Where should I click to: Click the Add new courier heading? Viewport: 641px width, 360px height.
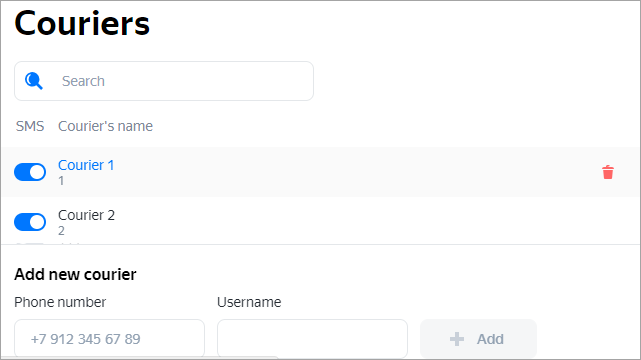pyautogui.click(x=75, y=274)
